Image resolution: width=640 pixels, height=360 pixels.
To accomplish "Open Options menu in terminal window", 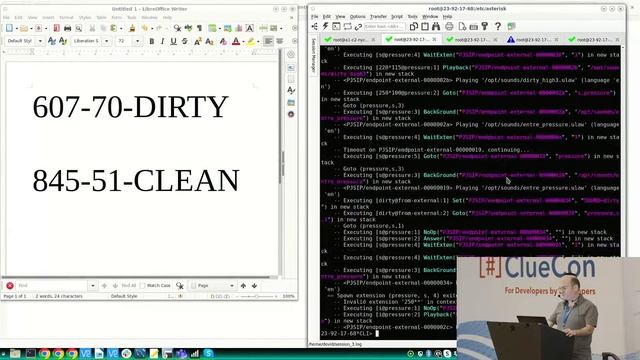I will 358,17.
